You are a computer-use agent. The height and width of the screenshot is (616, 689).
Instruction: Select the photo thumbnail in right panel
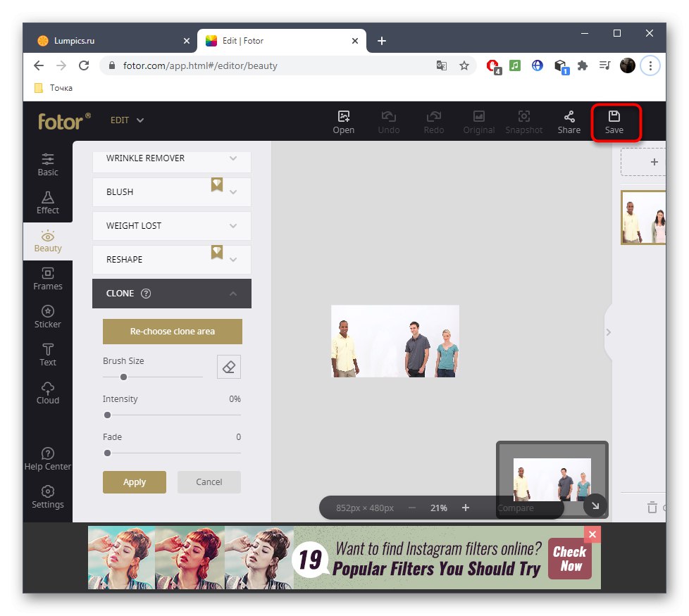click(x=644, y=218)
